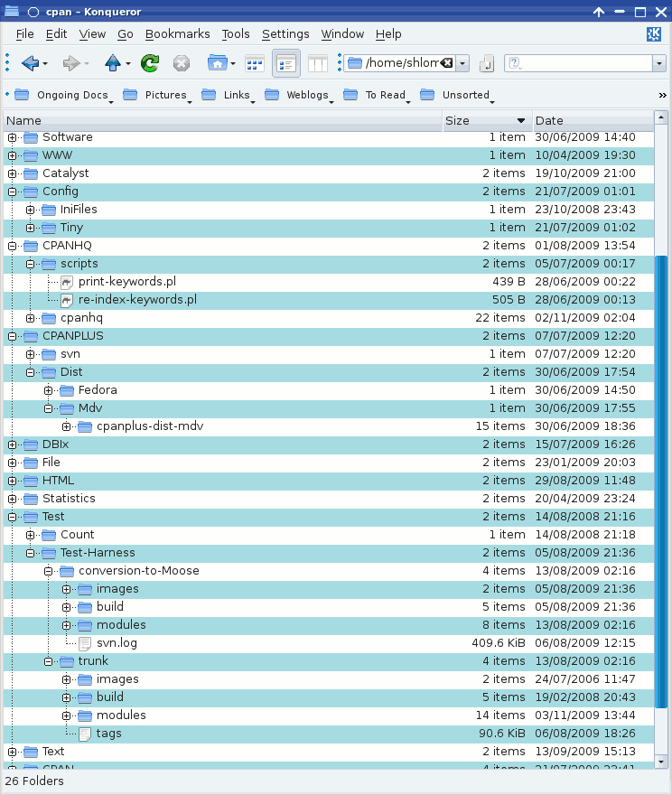Open Ongoing Docs bookmark folder
The image size is (672, 795).
coord(63,95)
